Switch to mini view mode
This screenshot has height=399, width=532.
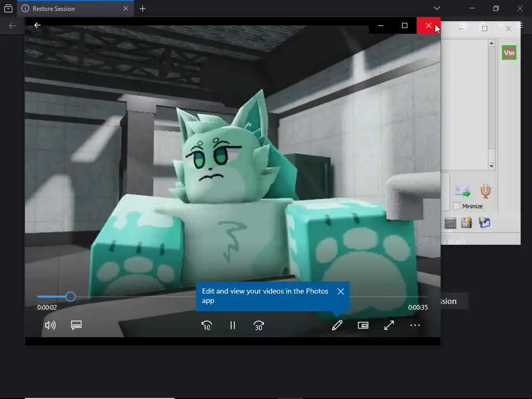coord(363,325)
